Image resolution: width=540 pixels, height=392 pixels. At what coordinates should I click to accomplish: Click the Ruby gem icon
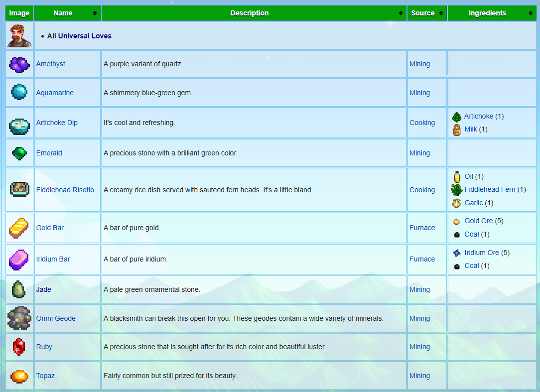point(19,347)
